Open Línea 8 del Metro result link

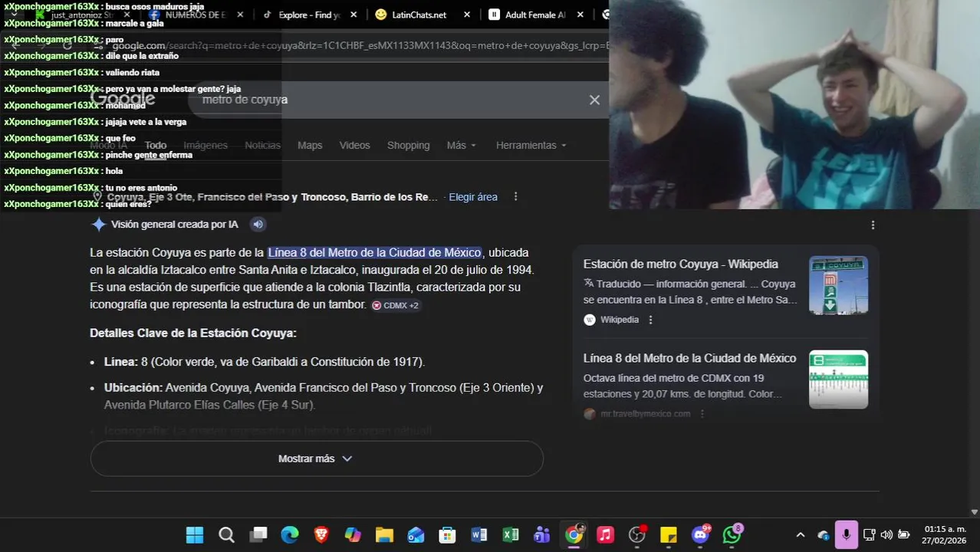click(x=690, y=358)
